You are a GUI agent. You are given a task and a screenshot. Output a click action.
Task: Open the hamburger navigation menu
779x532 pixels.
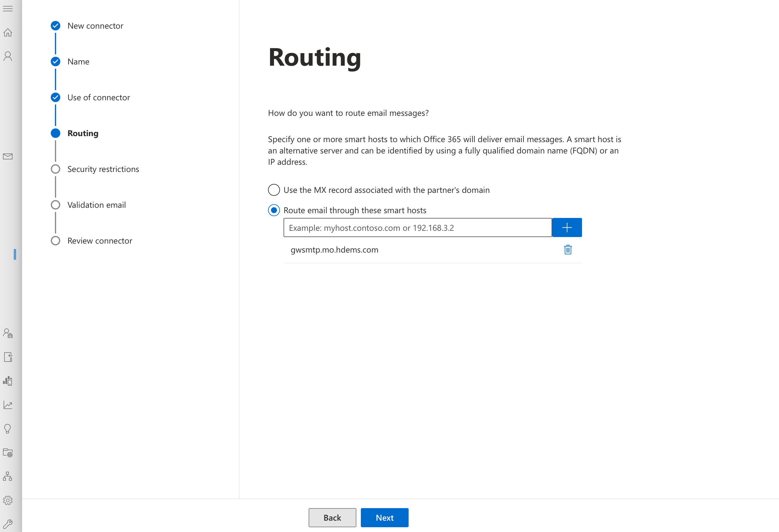coord(8,9)
